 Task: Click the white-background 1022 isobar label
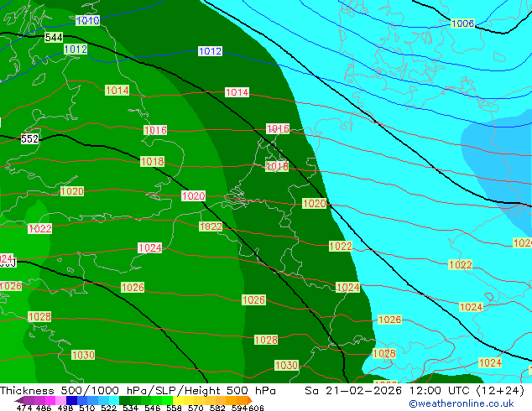39,228
